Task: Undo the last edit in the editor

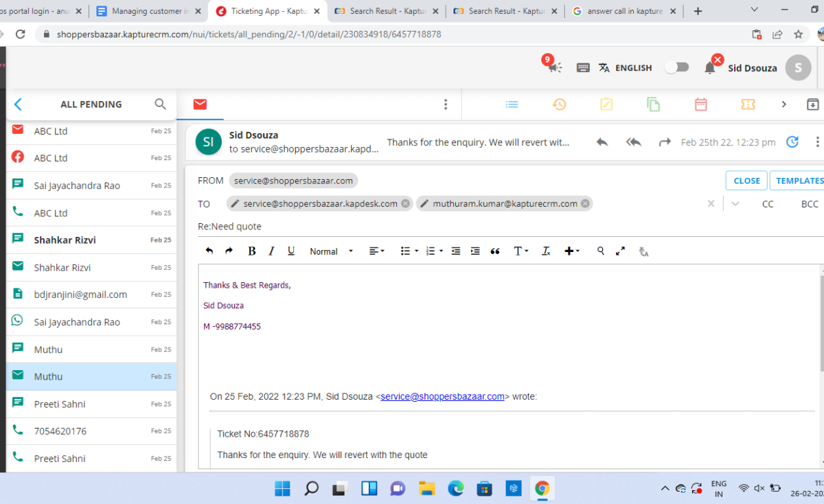Action: click(209, 251)
